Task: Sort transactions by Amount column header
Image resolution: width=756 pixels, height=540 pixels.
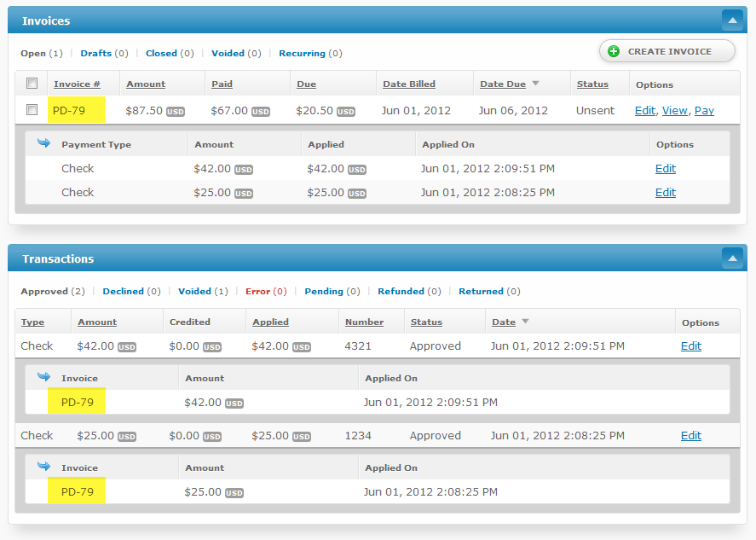Action: [x=97, y=322]
